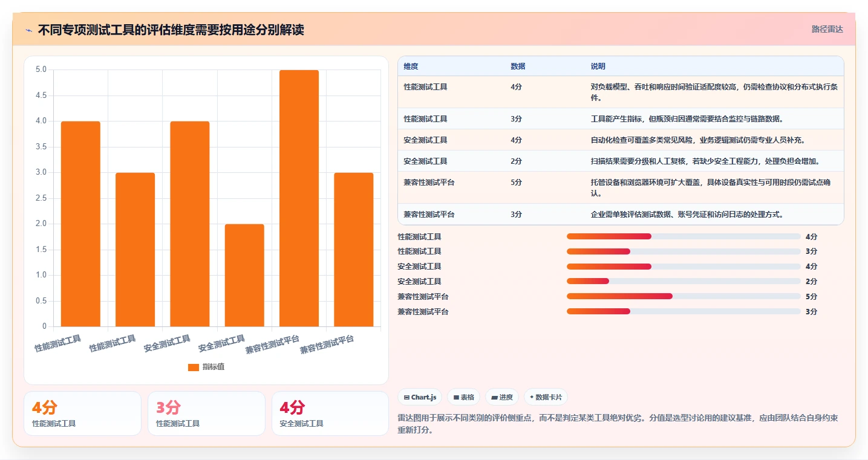The image size is (868, 460).
Task: Click the 安全测试工具 cell in the 2分 table row
Action: point(425,161)
